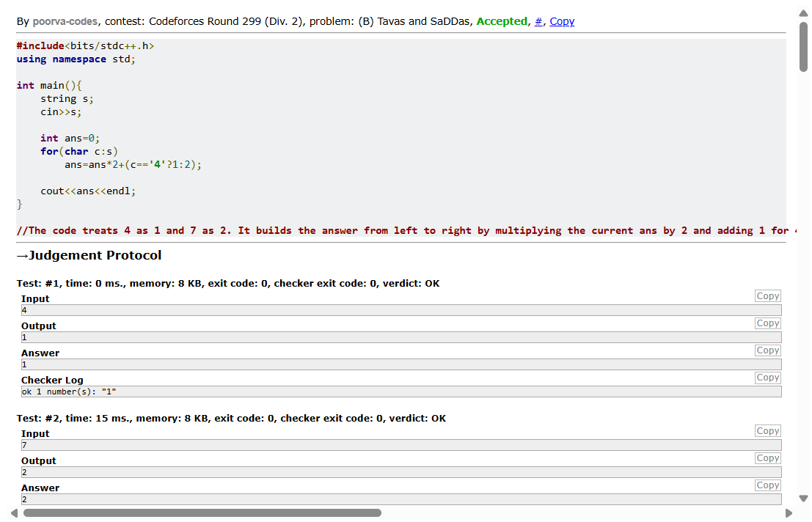The height and width of the screenshot is (522, 812).
Task: Copy the source code using header Copy link
Action: coord(562,21)
